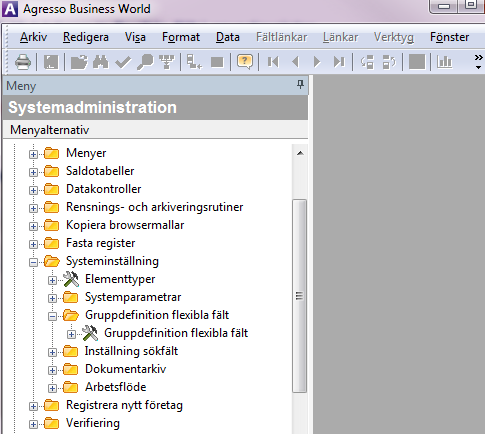Screen dimensions: 485x434
Task: Click the pin icon on Meny panel
Action: 300,84
